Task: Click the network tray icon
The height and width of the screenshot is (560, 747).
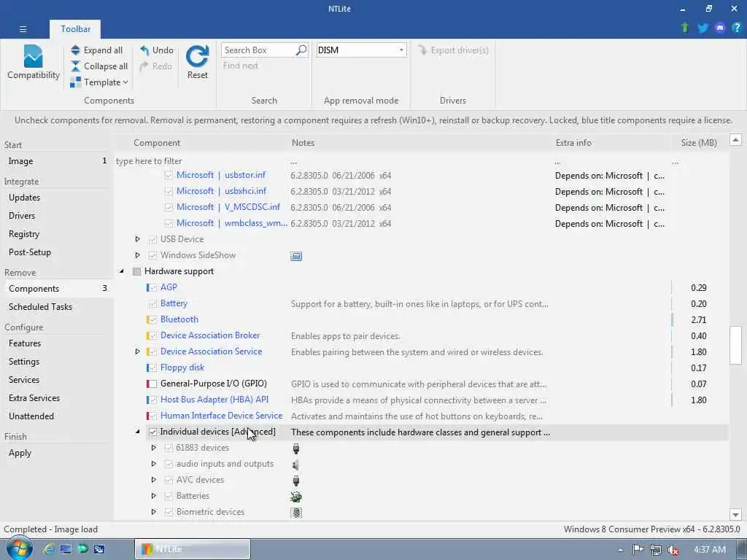Action: click(x=656, y=550)
